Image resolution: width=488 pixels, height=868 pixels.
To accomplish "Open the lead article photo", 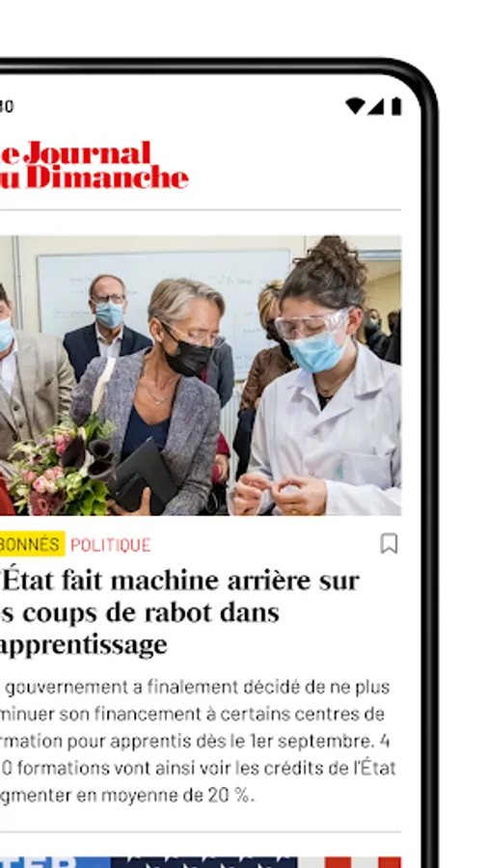I will [x=201, y=375].
